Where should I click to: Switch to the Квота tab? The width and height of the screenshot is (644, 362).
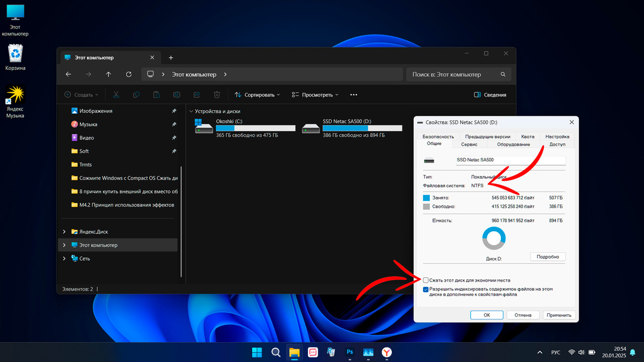(x=528, y=137)
